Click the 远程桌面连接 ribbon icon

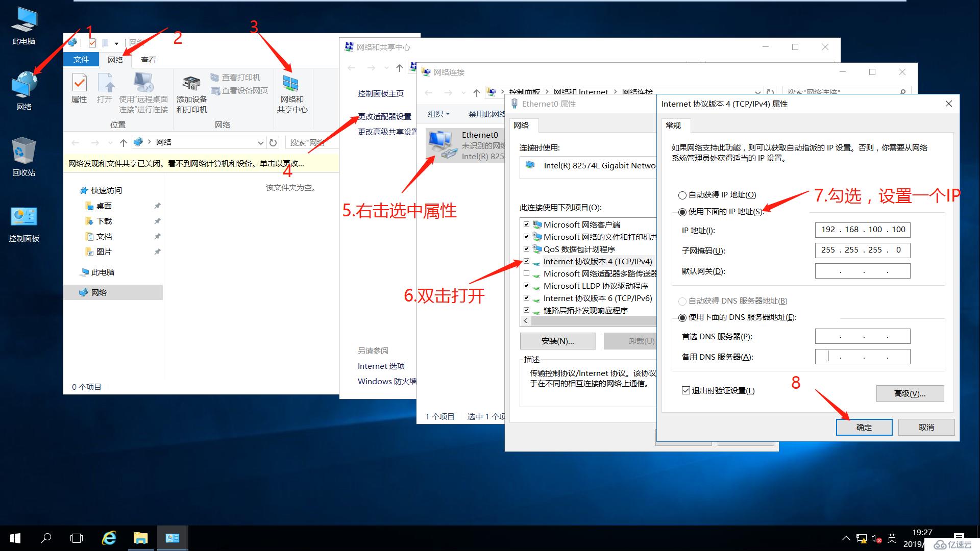[x=143, y=92]
